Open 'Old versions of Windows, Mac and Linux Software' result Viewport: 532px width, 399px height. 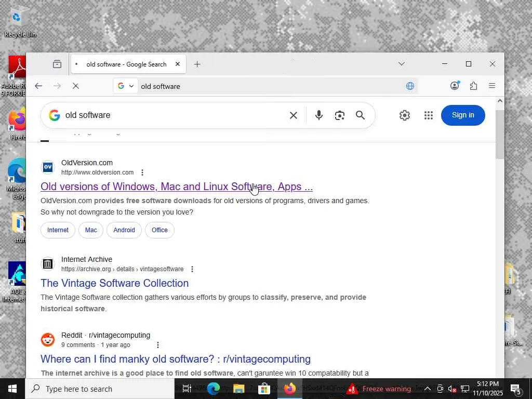coord(177,187)
